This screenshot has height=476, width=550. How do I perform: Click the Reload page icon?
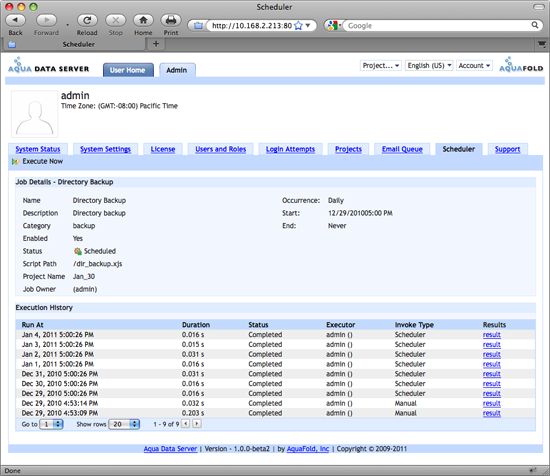[87, 20]
